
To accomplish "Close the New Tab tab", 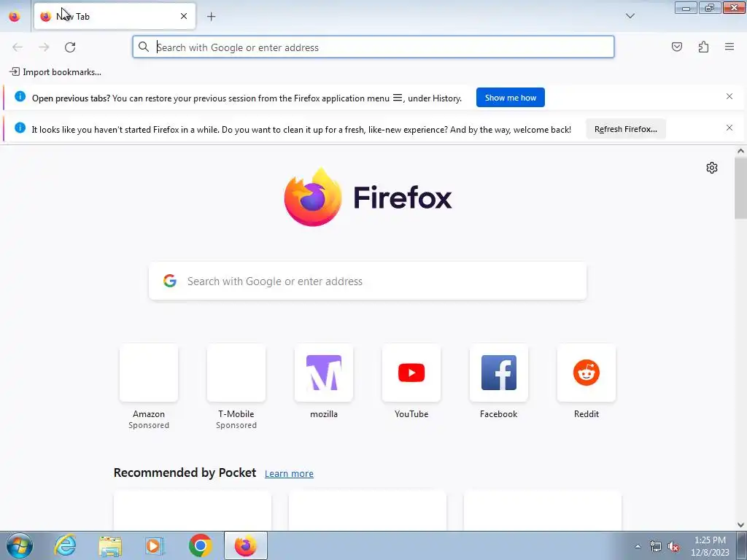I will [183, 16].
